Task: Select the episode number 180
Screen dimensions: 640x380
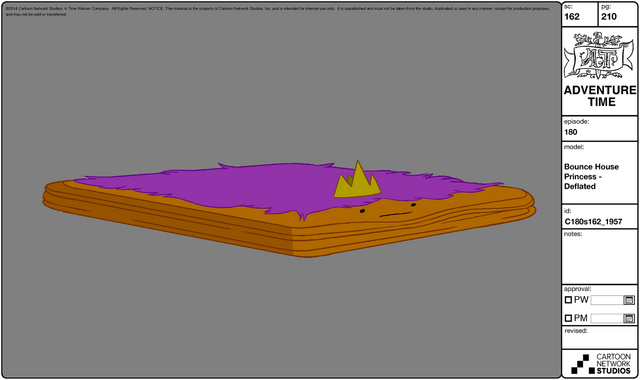Action: tap(571, 132)
